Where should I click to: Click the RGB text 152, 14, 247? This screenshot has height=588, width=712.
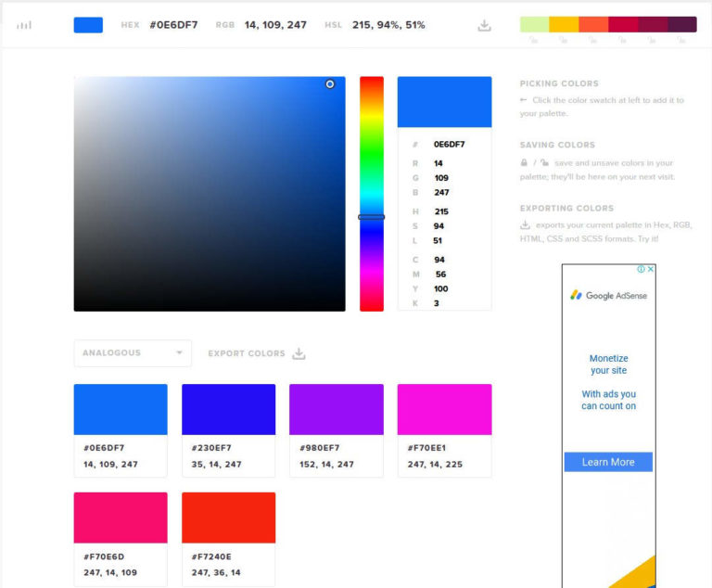pos(326,464)
